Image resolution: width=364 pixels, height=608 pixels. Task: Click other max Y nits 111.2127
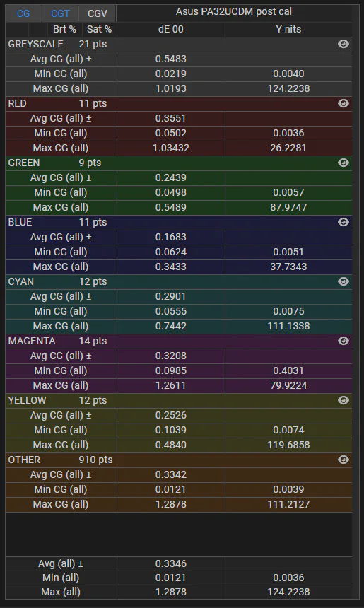pos(288,503)
